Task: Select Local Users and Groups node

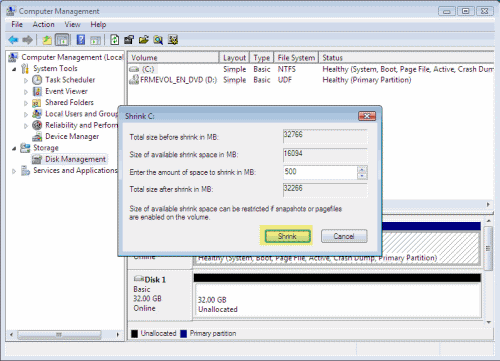Action: 82,114
